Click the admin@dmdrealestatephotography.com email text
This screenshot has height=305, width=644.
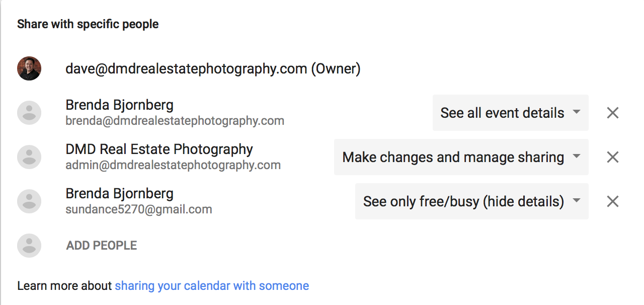[x=173, y=165]
